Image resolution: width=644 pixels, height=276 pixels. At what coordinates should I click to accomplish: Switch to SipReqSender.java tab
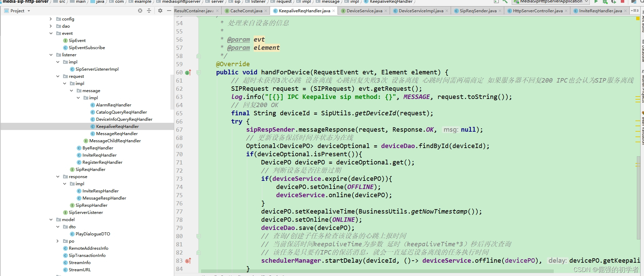click(478, 11)
